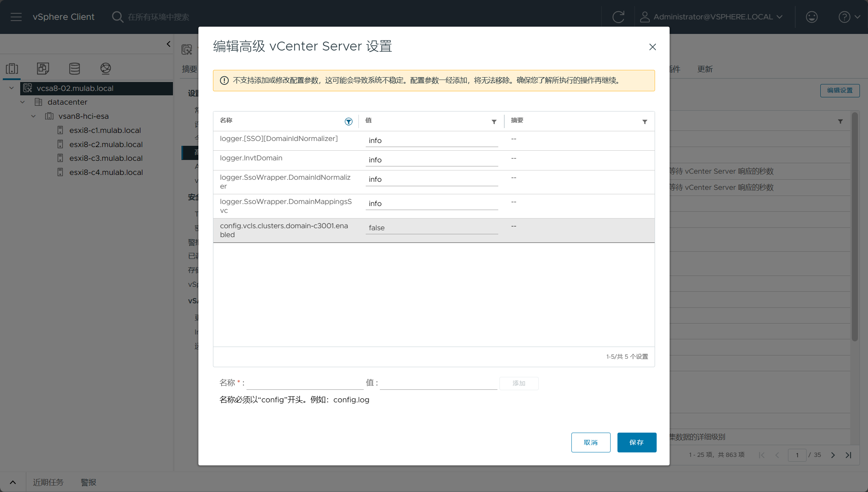Collapse the left navigation pane
The height and width of the screenshot is (492, 868).
(x=169, y=44)
